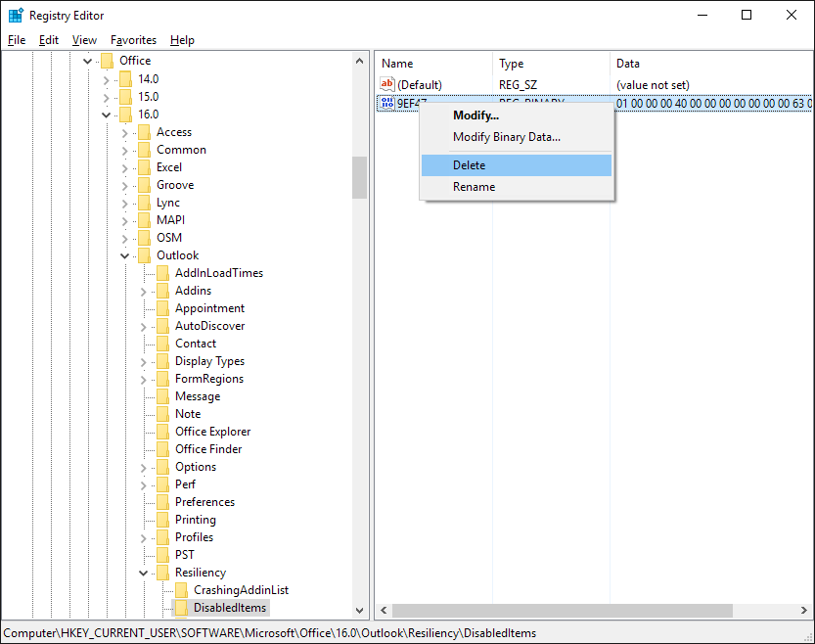
Task: Click the AddInLoadTimes folder icon
Action: [x=162, y=273]
